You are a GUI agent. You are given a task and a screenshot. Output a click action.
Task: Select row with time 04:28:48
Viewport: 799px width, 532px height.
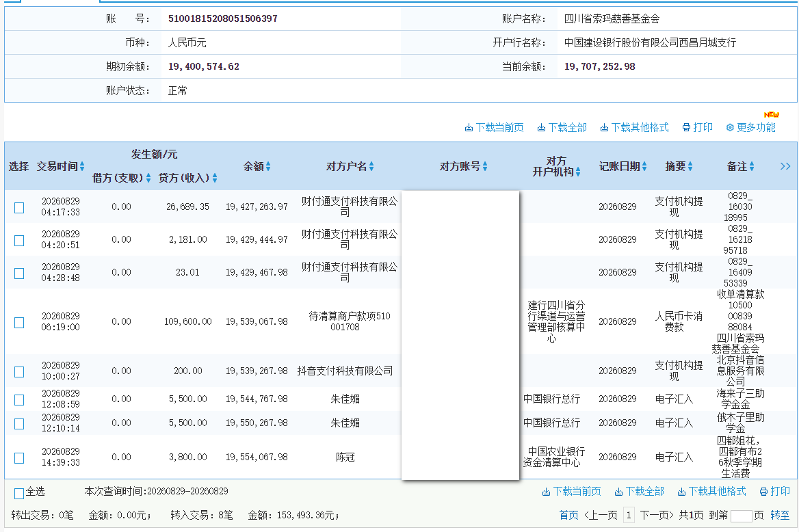[x=19, y=273]
